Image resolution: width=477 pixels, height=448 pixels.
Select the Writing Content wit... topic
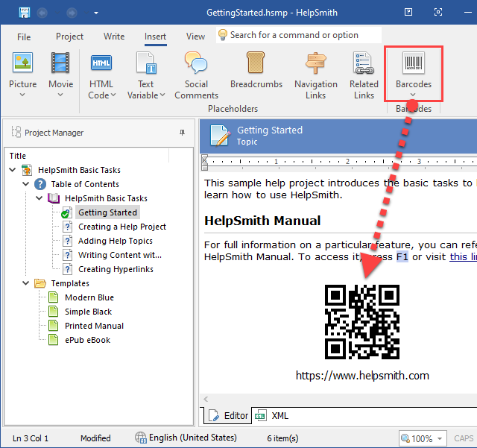point(120,255)
